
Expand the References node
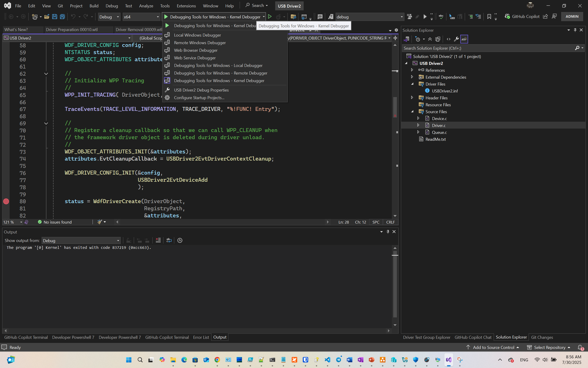click(x=413, y=70)
